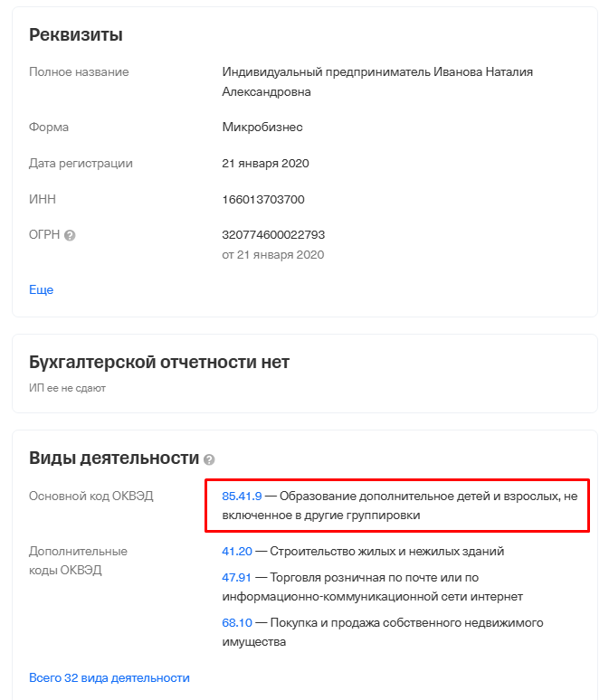Click the Бухгалтерской отчетности нет heading
Viewport: 609px width, 700px height.
tap(159, 363)
